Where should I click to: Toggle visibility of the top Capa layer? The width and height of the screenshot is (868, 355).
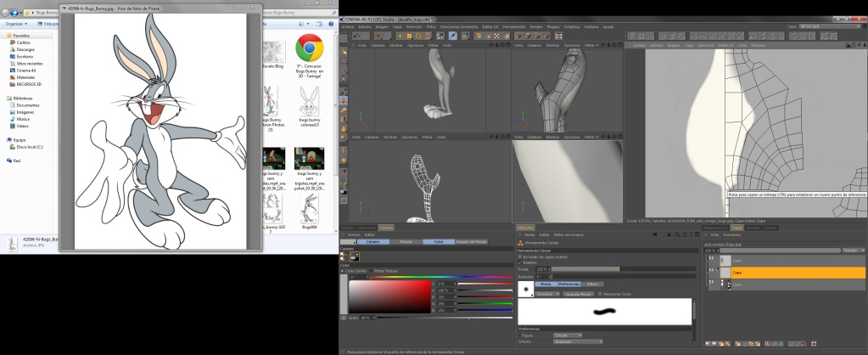(x=711, y=259)
